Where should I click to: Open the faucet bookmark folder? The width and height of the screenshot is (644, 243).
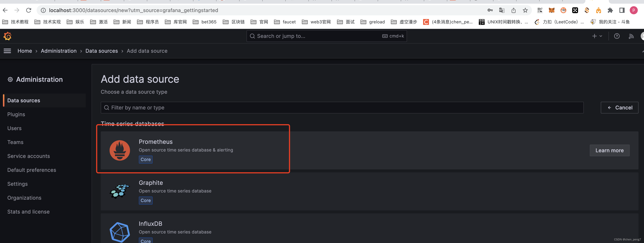tap(285, 22)
